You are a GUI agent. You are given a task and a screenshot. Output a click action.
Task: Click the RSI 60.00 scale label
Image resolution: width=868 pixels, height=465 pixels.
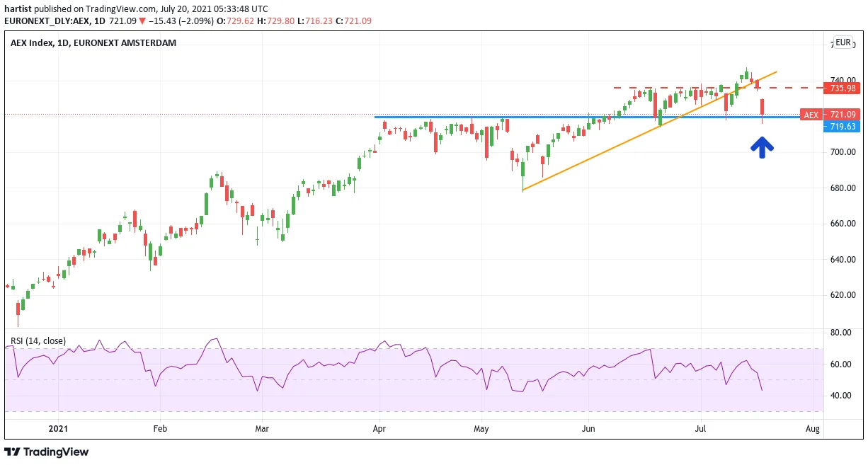(x=840, y=364)
